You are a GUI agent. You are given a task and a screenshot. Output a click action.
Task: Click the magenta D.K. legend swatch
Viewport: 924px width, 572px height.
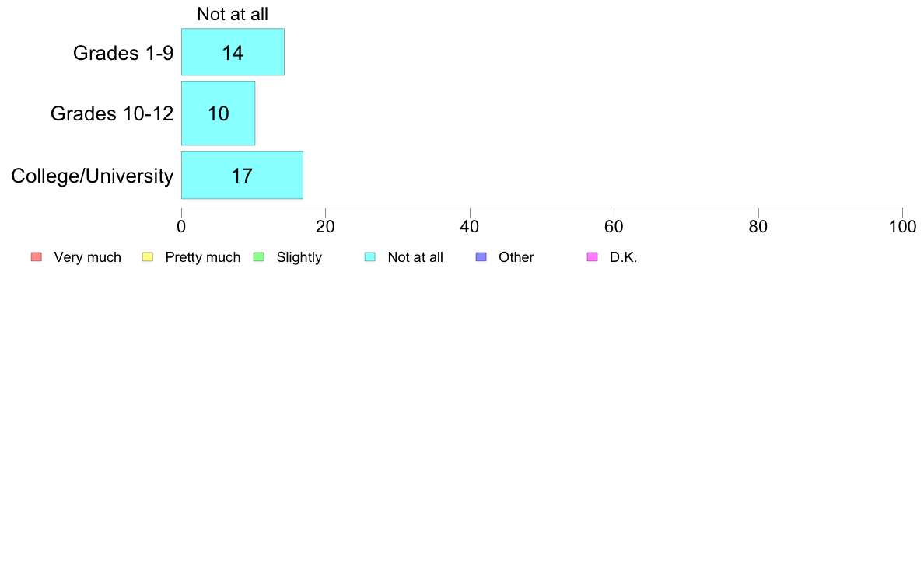592,256
